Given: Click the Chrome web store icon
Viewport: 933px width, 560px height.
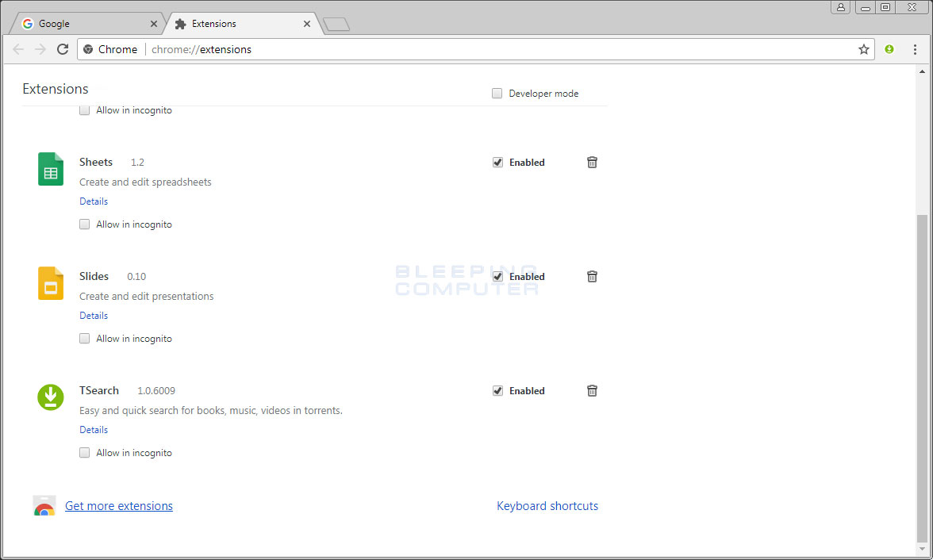Looking at the screenshot, I should click(44, 506).
